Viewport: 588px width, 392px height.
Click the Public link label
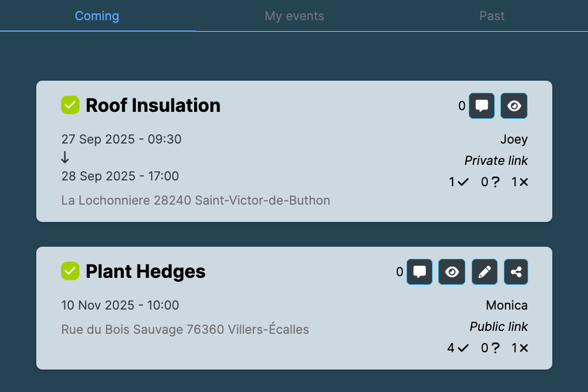(499, 327)
